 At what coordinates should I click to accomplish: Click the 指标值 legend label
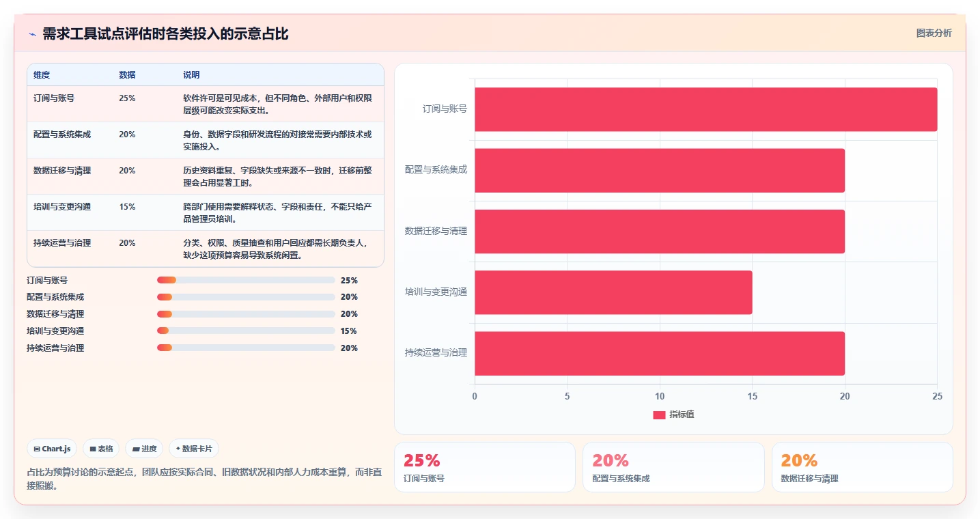[682, 415]
